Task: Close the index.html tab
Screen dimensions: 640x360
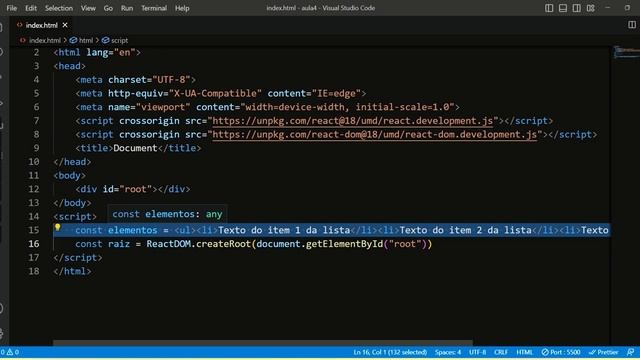Action: click(x=65, y=25)
